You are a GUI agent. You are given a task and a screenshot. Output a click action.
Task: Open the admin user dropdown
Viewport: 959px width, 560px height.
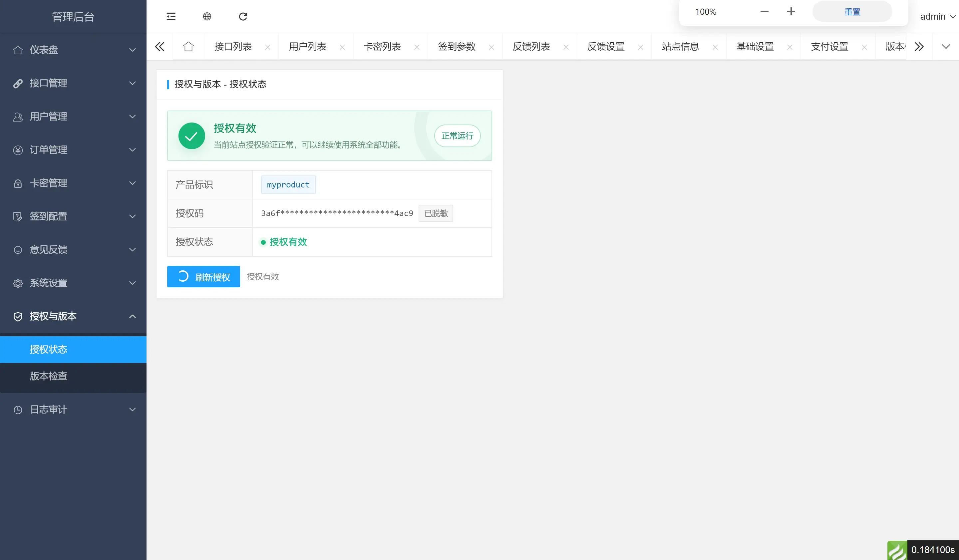coord(938,16)
